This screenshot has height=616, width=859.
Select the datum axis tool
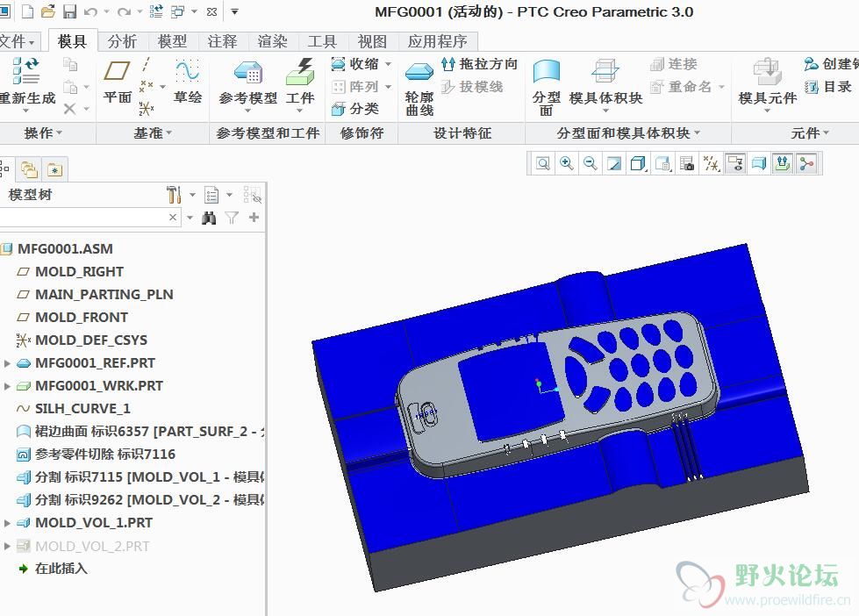146,65
